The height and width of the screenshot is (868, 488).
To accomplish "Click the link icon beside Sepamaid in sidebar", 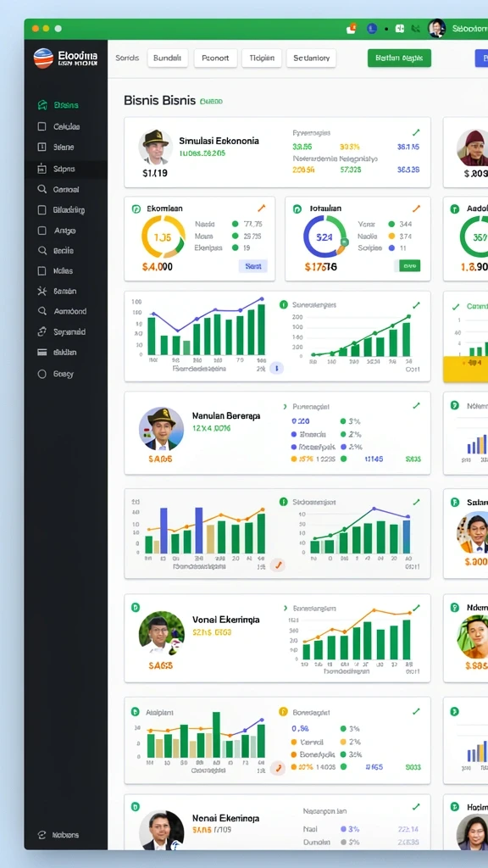I will 42,331.
